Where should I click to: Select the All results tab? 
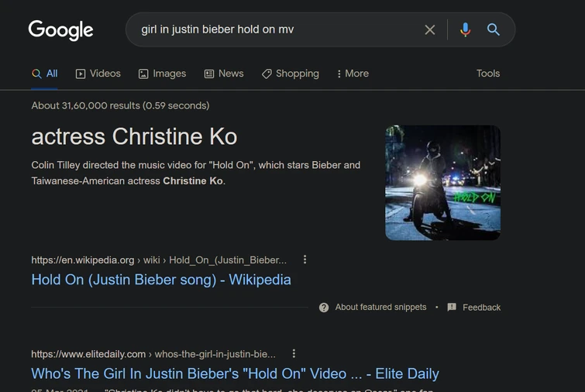point(44,74)
